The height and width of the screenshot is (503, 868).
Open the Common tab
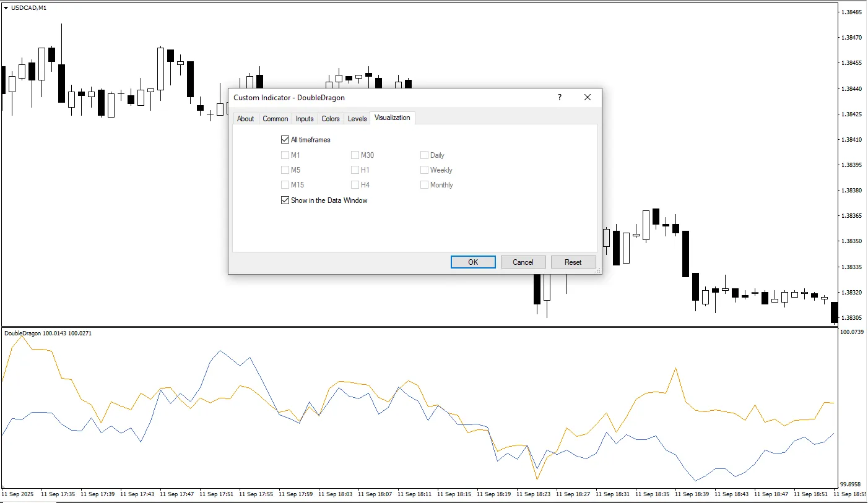pos(275,119)
